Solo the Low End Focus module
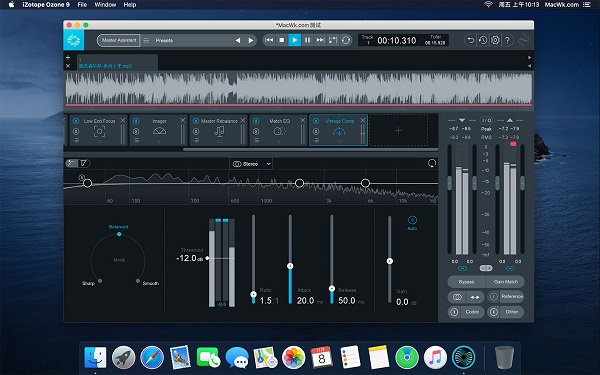The image size is (600, 375). click(x=76, y=131)
